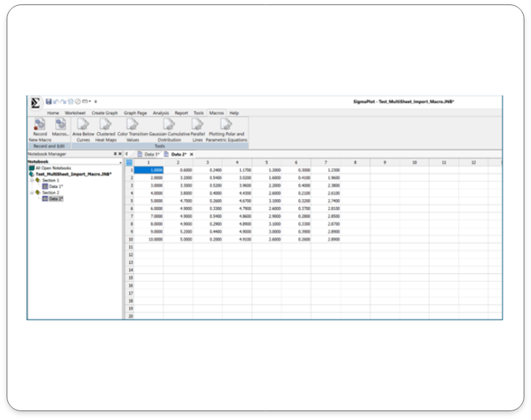The height and width of the screenshot is (420, 531).
Task: Run Gaussian Cumulative Distribution macro
Action: coord(169,126)
